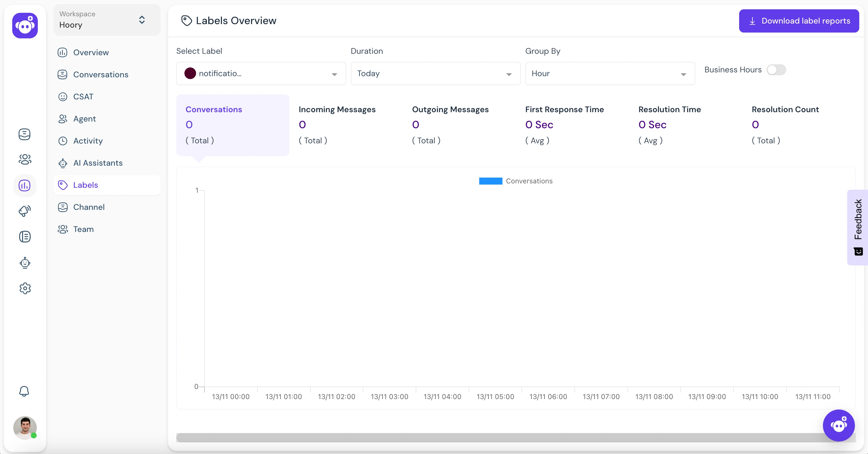Screen dimensions: 868x454
Task: Toggle Business Hours filter on
Action: tap(777, 69)
